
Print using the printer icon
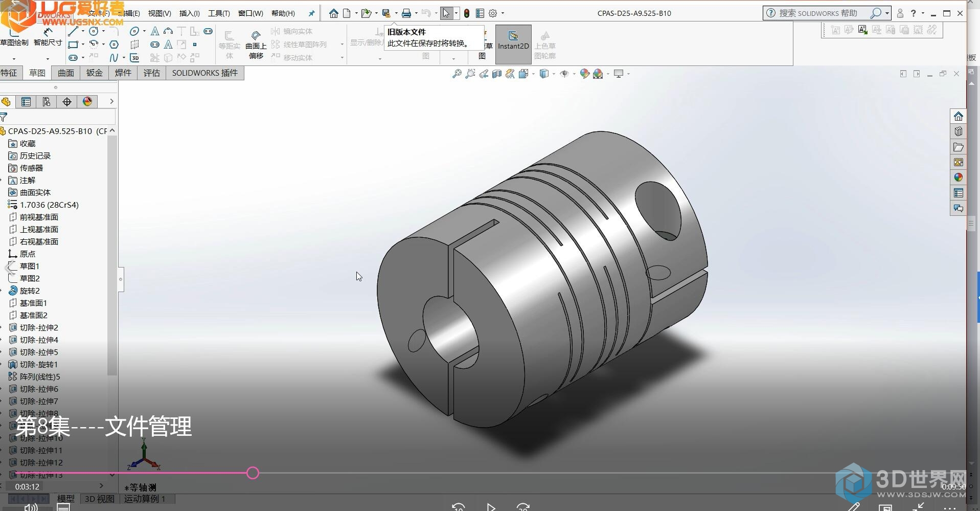(x=406, y=13)
